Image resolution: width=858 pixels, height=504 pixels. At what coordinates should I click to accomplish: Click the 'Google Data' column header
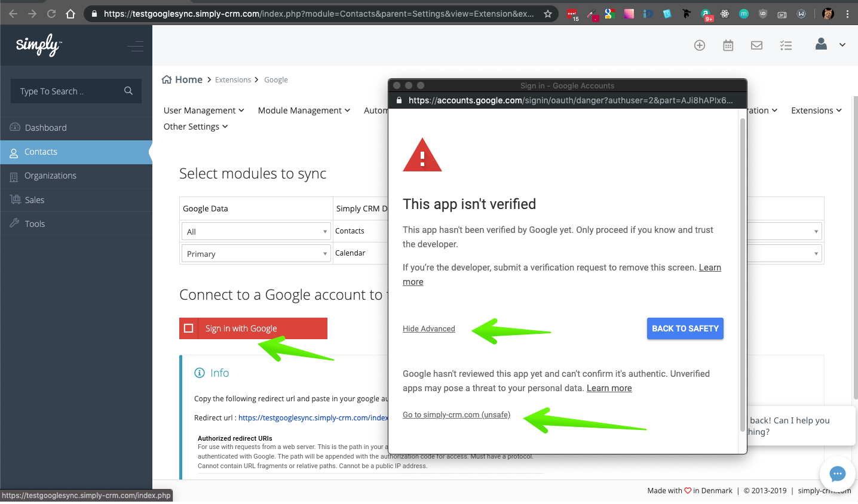(206, 208)
